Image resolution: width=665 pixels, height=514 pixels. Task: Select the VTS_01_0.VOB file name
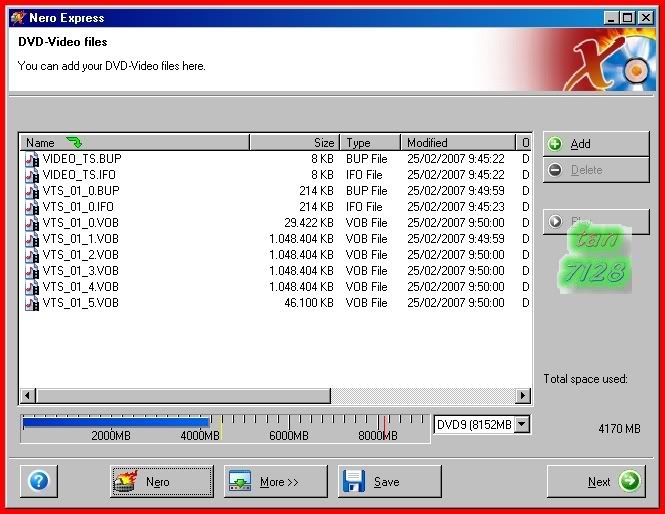(81, 223)
